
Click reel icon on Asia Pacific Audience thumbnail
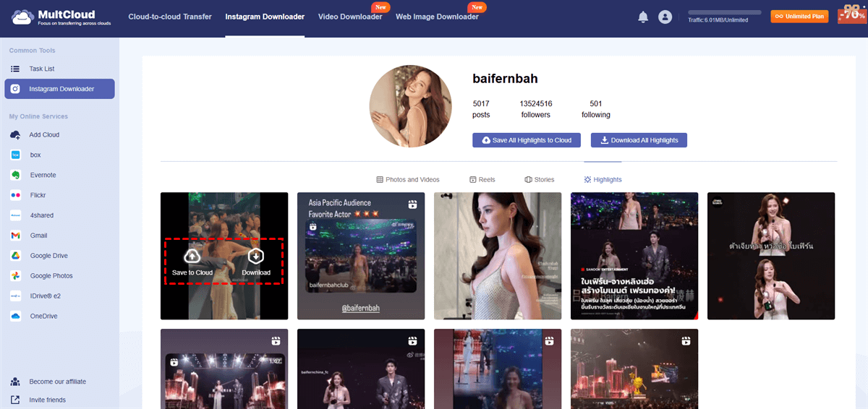click(x=412, y=204)
